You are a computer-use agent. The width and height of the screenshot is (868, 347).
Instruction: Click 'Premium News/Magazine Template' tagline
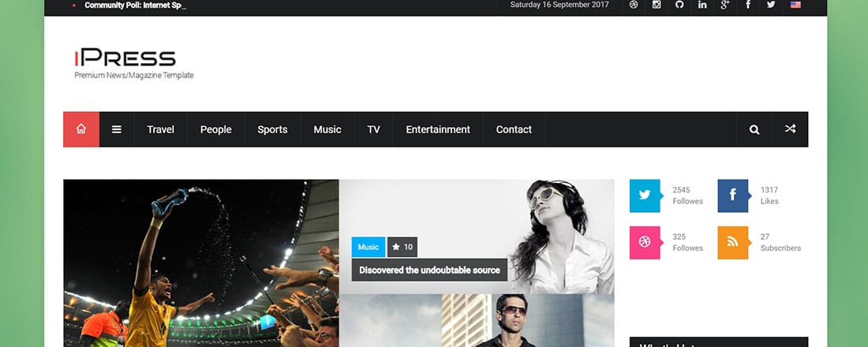[x=134, y=75]
